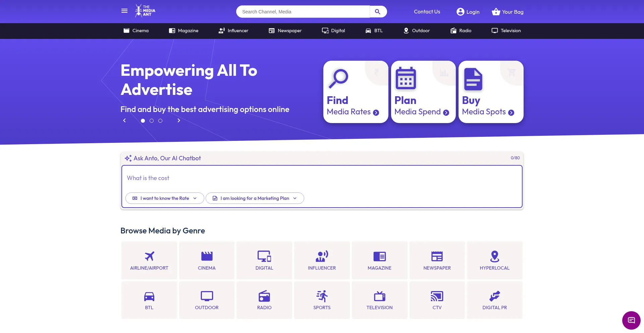Viewport: 644px width, 333px height.
Task: Click the Buy document icon
Action: (473, 79)
